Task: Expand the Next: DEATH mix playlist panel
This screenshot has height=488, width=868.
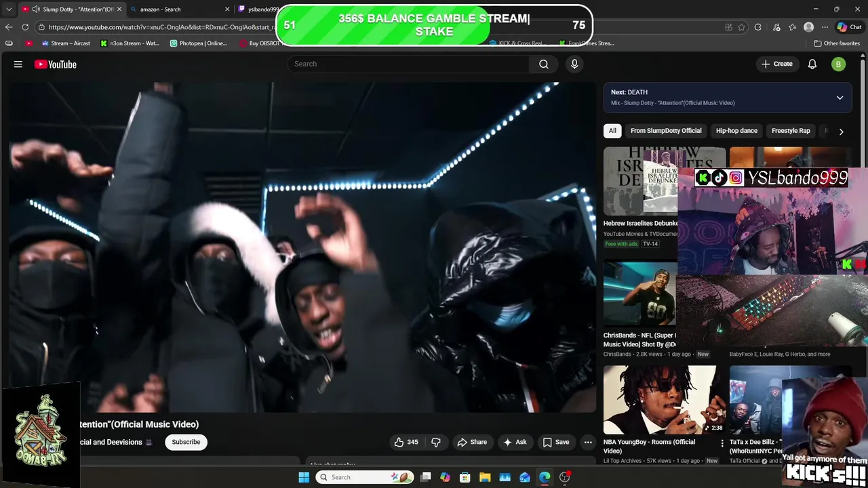Action: (x=840, y=98)
